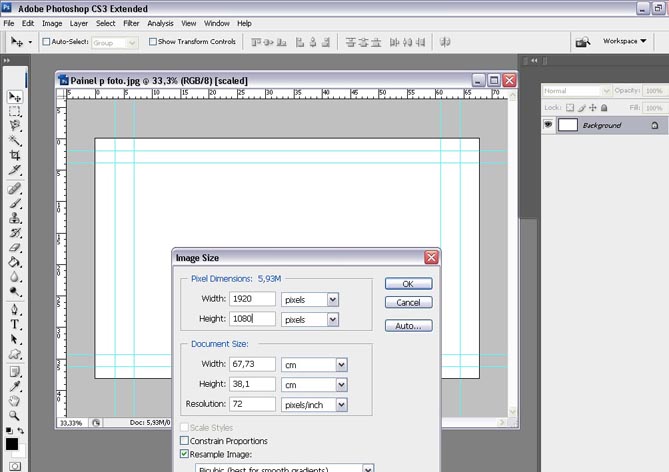Select the Hand tool

[15, 399]
